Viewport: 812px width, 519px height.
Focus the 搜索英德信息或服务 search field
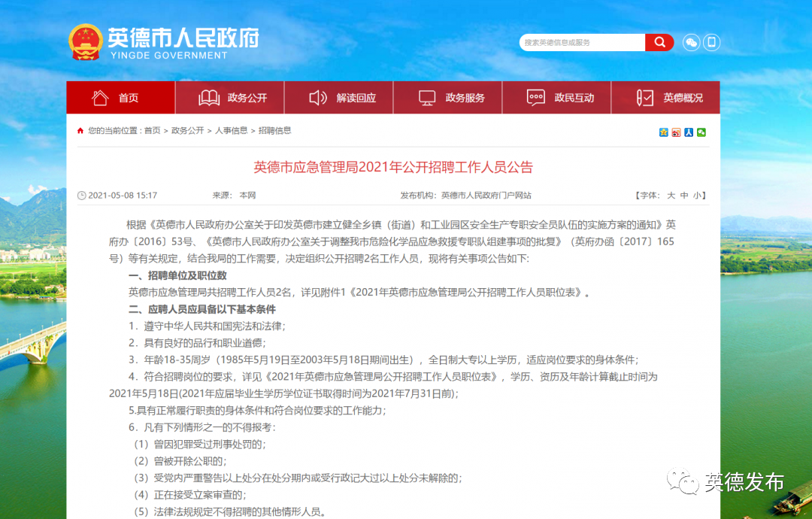[583, 42]
